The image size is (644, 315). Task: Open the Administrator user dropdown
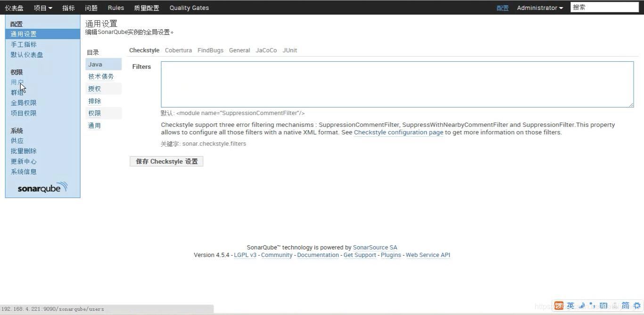[x=540, y=8]
